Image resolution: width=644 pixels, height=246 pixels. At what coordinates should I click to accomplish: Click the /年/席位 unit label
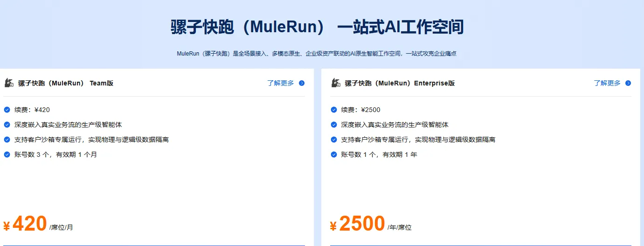point(400,227)
